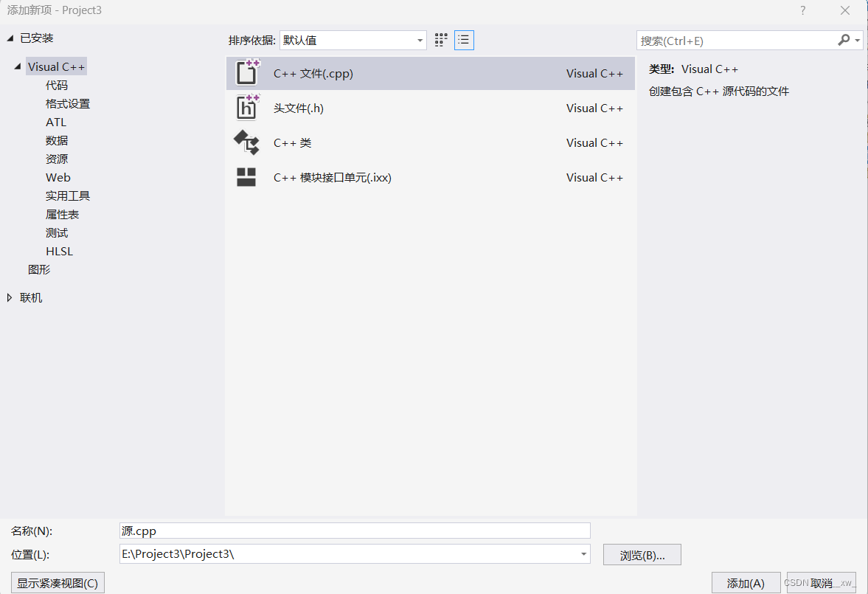Click the C++ class template icon
The image size is (868, 594).
[x=246, y=142]
